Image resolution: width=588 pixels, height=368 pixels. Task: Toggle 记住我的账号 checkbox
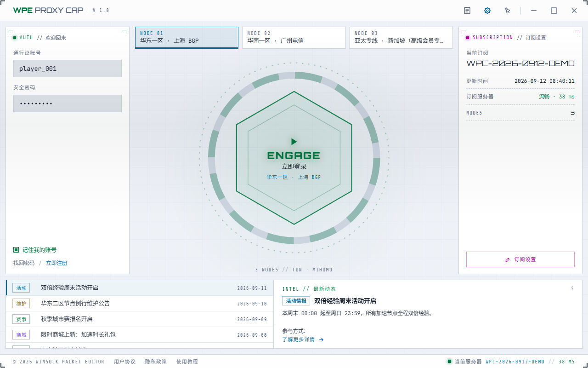point(16,250)
